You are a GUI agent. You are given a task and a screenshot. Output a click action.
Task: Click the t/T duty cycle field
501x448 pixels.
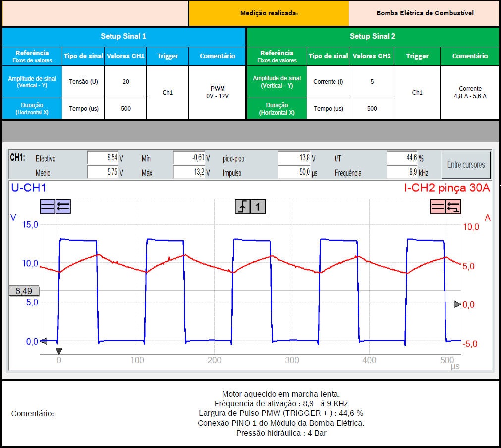pyautogui.click(x=402, y=158)
